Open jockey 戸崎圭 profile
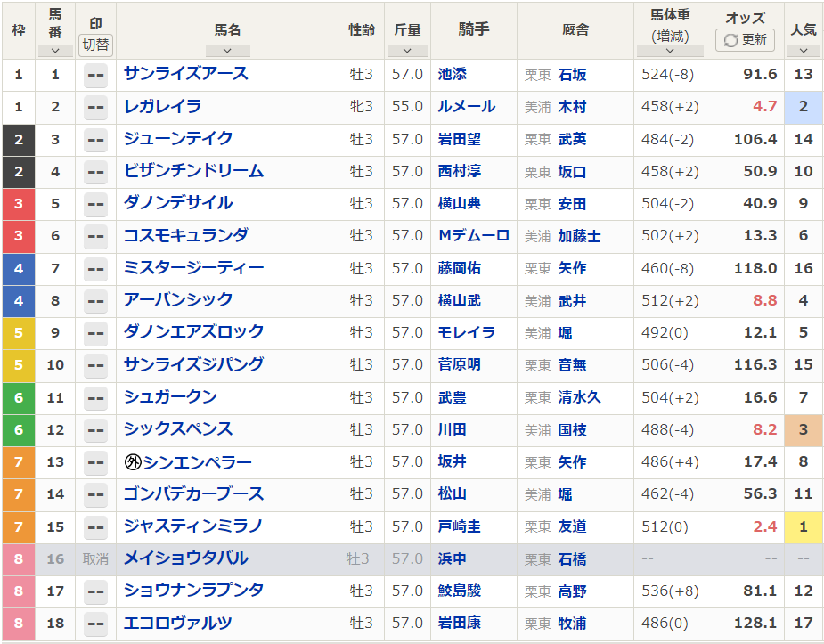Viewport: 824px width, 644px height. [460, 526]
